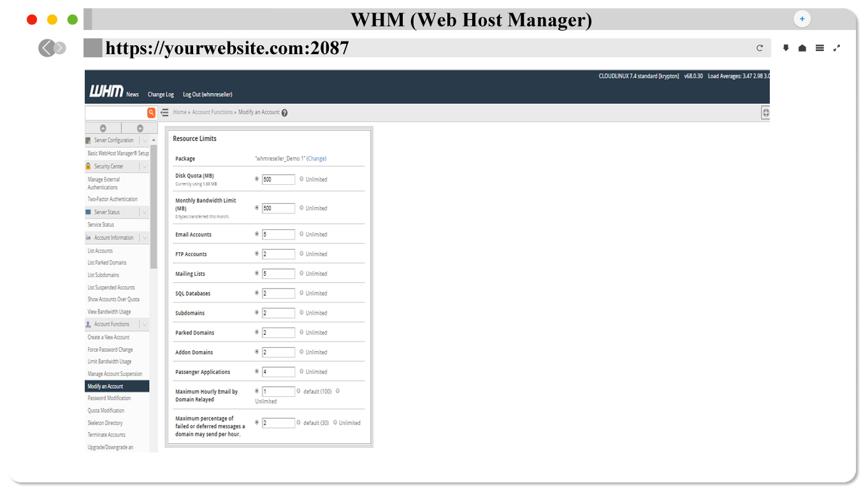This screenshot has width=868, height=490.
Task: Select Disk Quota numeric value radio button
Action: point(257,179)
